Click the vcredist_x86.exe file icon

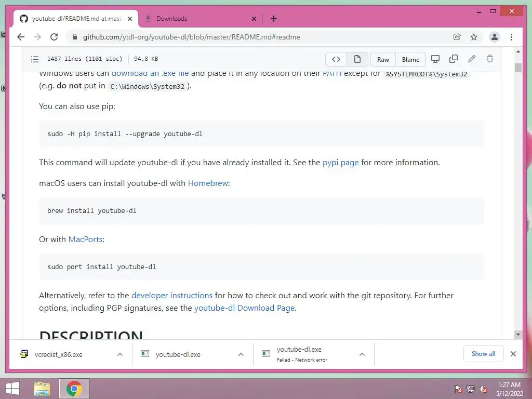coord(24,354)
